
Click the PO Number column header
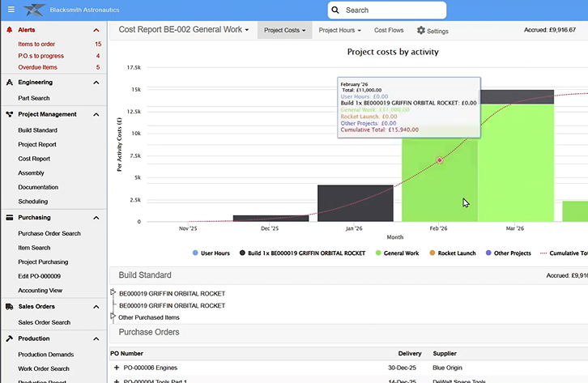coord(126,353)
